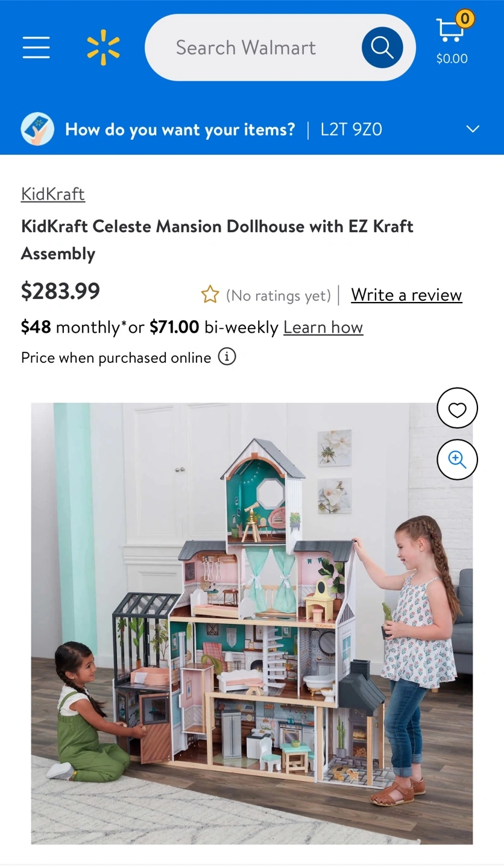Open Learn how payment plan link
Screen dimensions: 504x868
coord(323,327)
